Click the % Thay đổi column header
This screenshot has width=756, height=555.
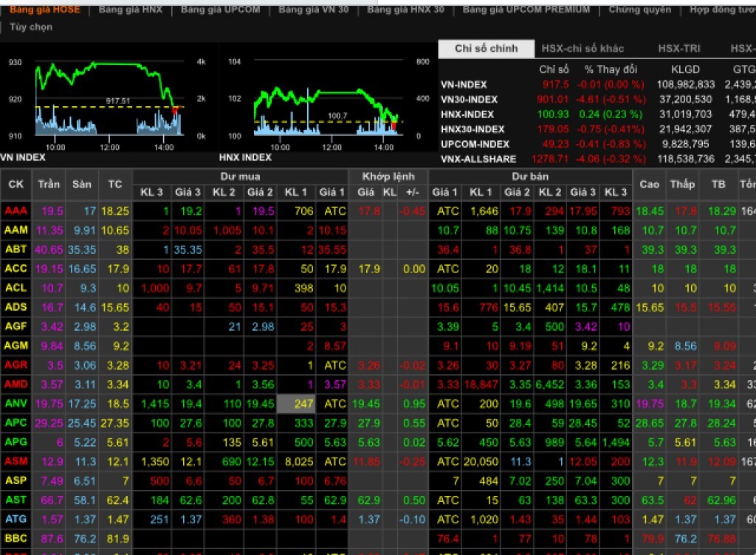pyautogui.click(x=611, y=69)
